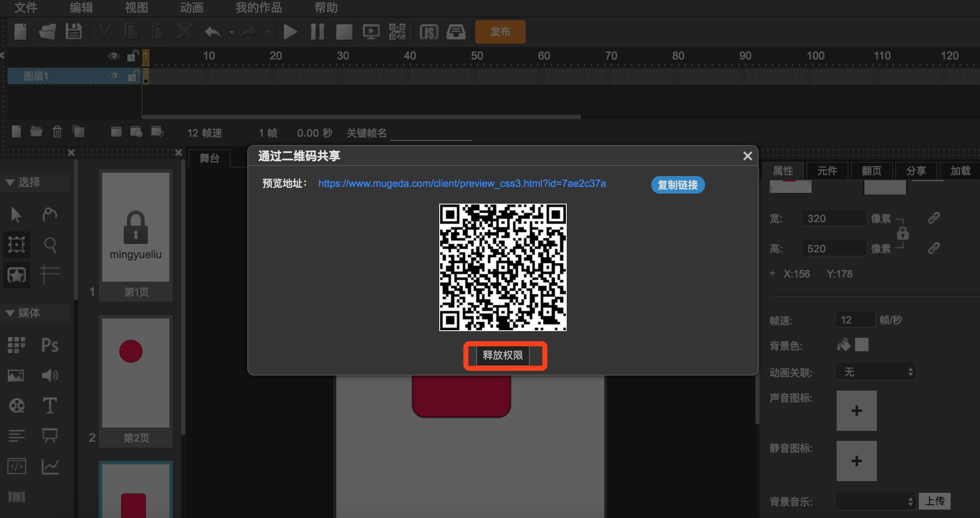Select the magnifier zoom tool
The height and width of the screenshot is (518, 980).
click(x=50, y=245)
